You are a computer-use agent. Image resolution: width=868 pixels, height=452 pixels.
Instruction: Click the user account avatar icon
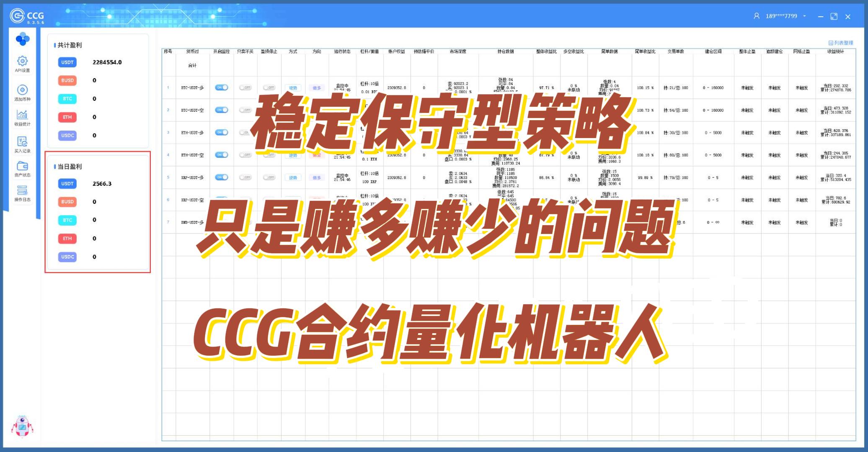(x=756, y=16)
